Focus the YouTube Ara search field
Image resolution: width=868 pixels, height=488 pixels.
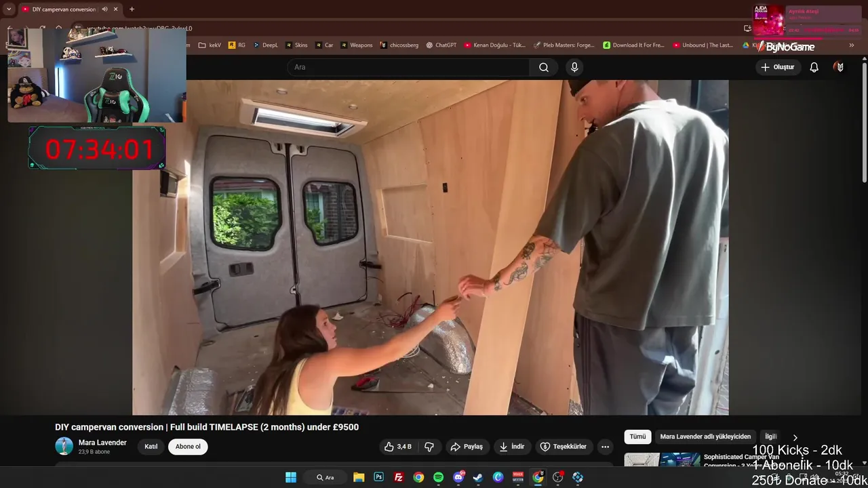pyautogui.click(x=409, y=67)
